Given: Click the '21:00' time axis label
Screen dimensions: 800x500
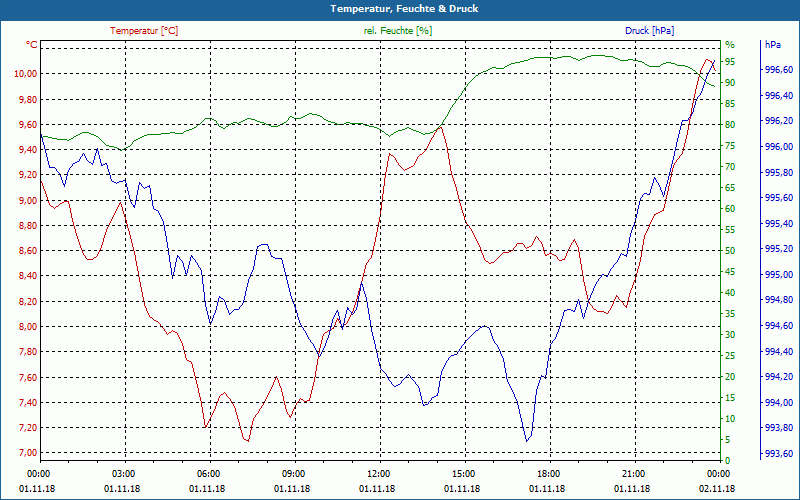Looking at the screenshot, I should coord(634,473).
